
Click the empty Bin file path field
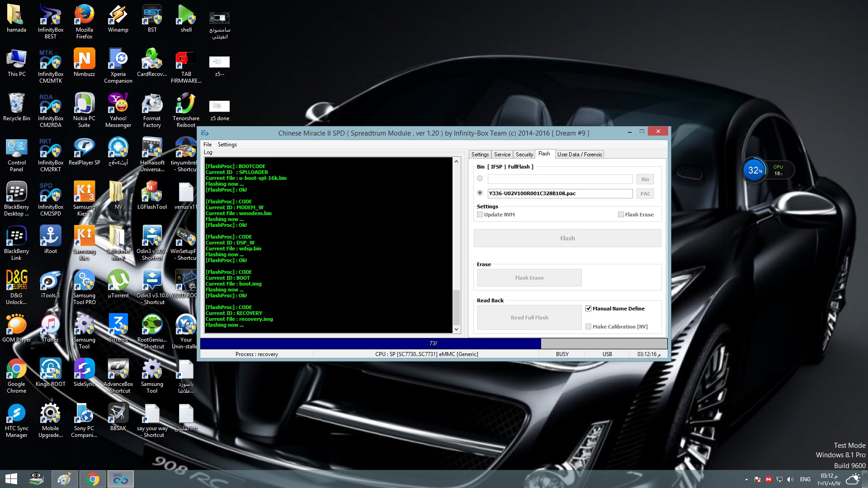560,179
